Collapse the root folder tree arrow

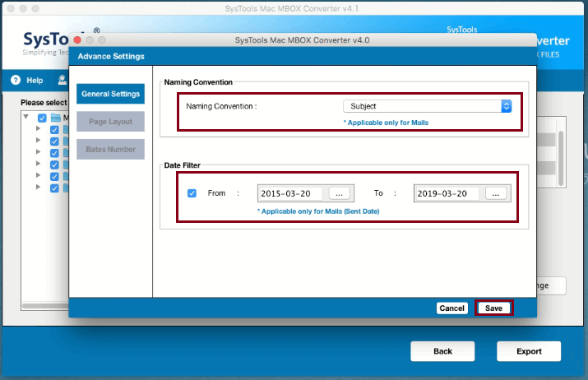click(x=25, y=117)
